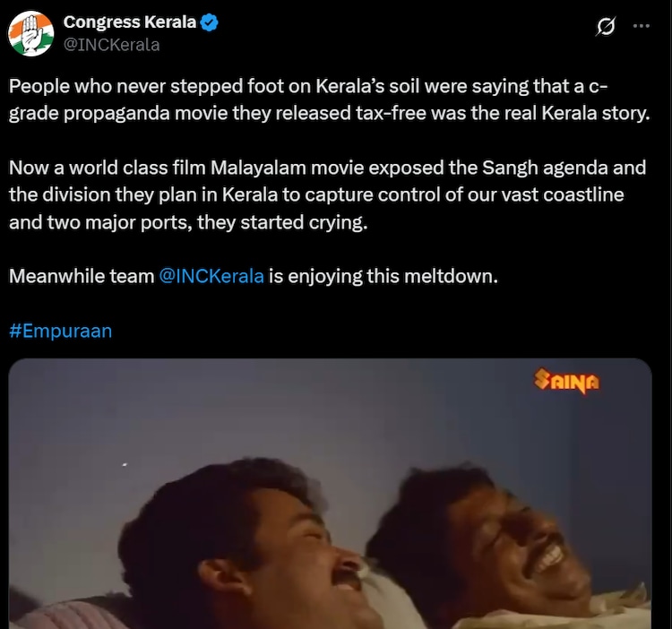Image resolution: width=672 pixels, height=629 pixels.
Task: Click the text 'is enjoying this meltdown.'
Action: coord(383,276)
